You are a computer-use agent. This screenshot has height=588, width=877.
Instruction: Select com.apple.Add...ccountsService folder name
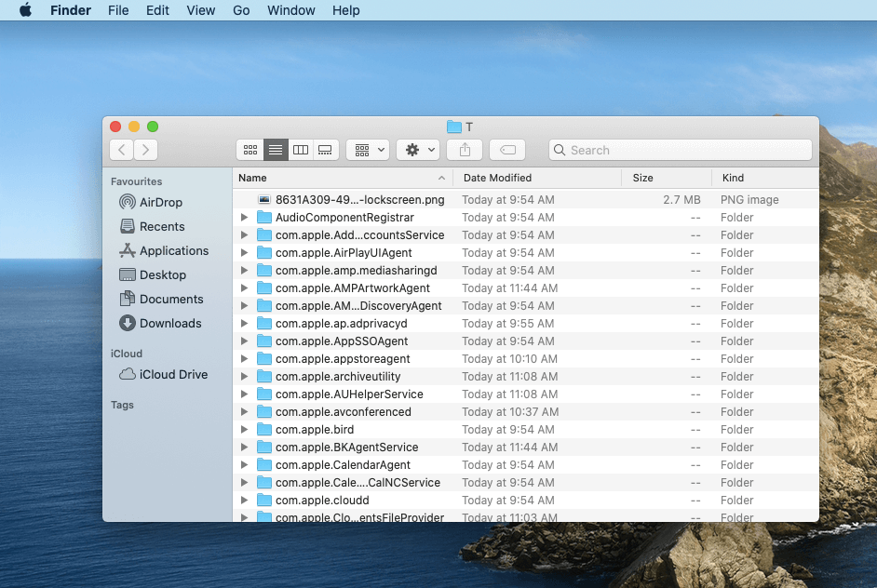coord(359,235)
